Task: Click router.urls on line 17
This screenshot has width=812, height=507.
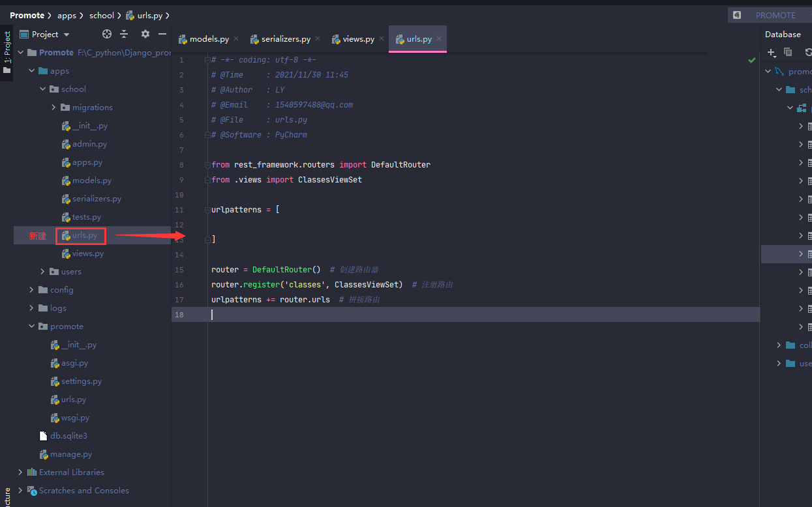Action: pyautogui.click(x=305, y=300)
